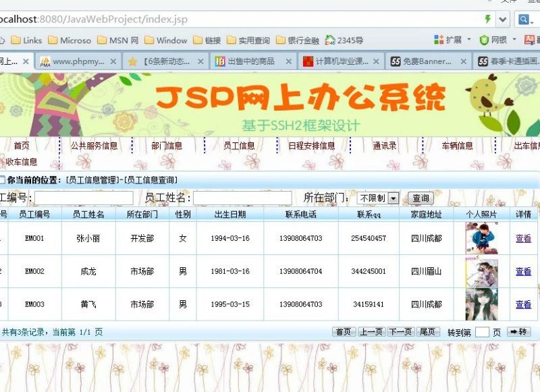Switch to the 春季卡通插画 tab
This screenshot has height=392, width=540.
(508, 61)
